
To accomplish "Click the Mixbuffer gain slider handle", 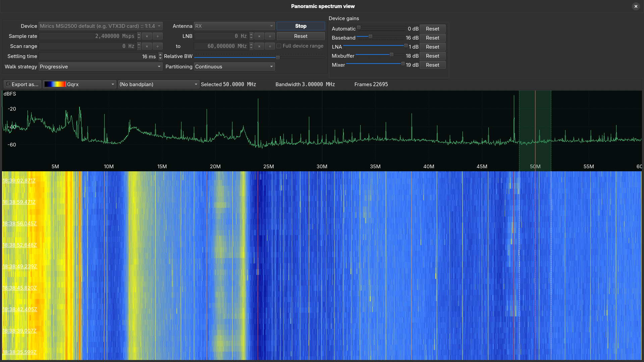I will pyautogui.click(x=391, y=55).
